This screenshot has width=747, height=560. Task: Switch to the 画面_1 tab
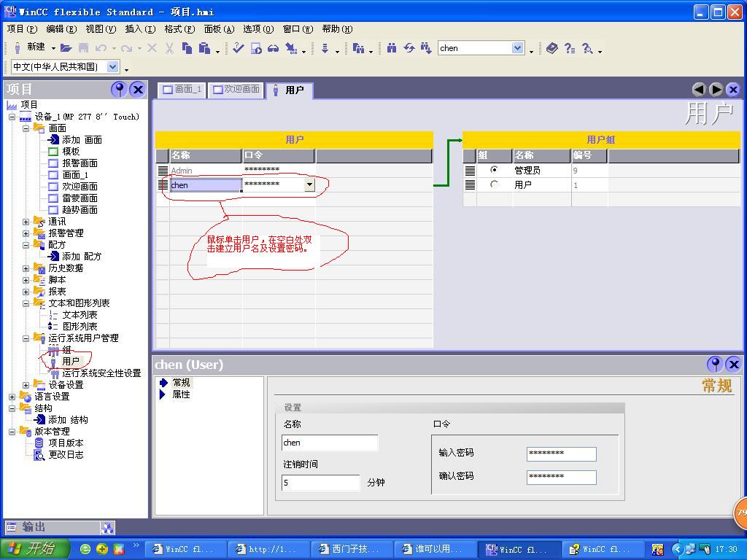pos(182,90)
